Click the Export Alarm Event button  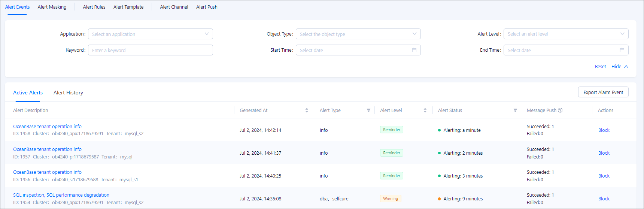[x=603, y=93]
